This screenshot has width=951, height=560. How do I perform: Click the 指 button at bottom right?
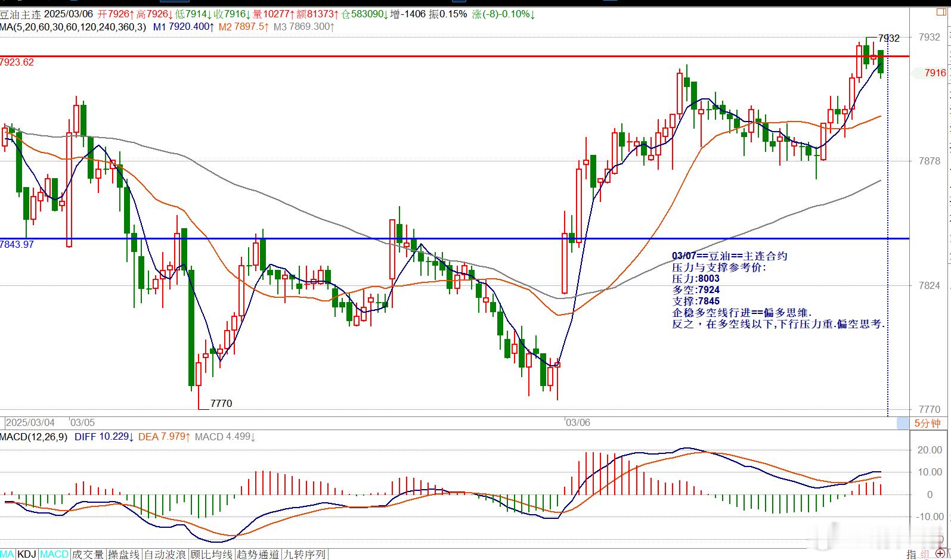click(912, 554)
